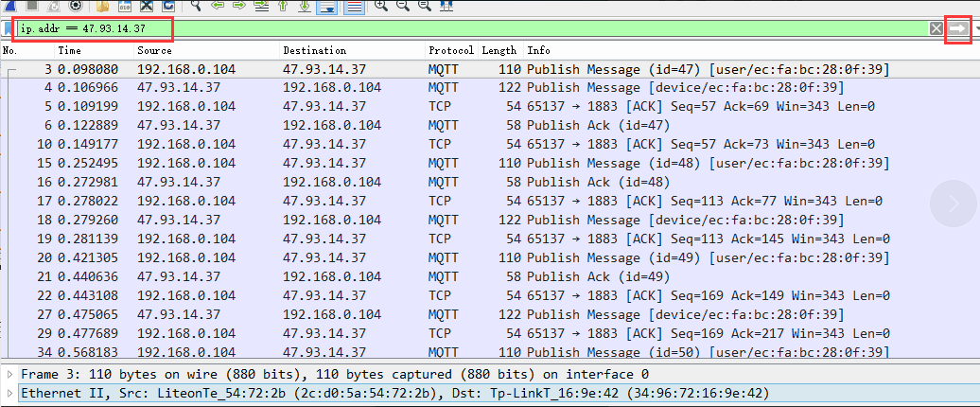Stop capture using the square toolbar icon
980x407 pixels.
click(x=33, y=6)
